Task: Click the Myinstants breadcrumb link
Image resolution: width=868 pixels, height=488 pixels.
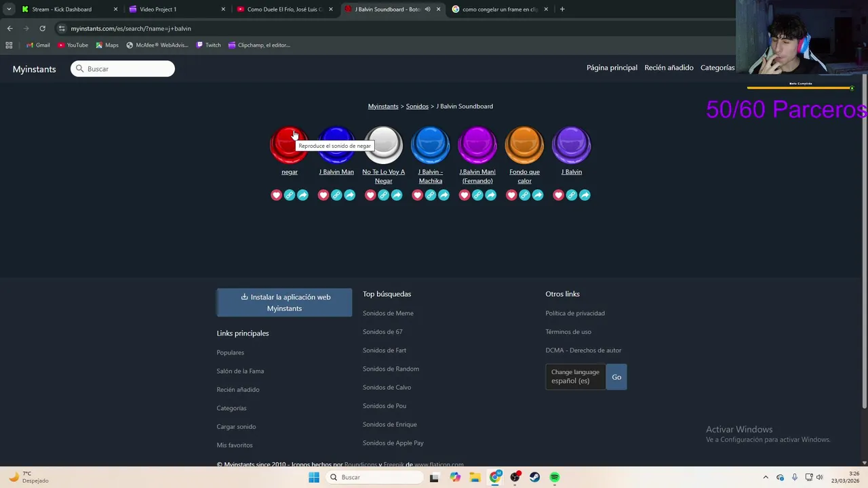Action: tap(383, 106)
